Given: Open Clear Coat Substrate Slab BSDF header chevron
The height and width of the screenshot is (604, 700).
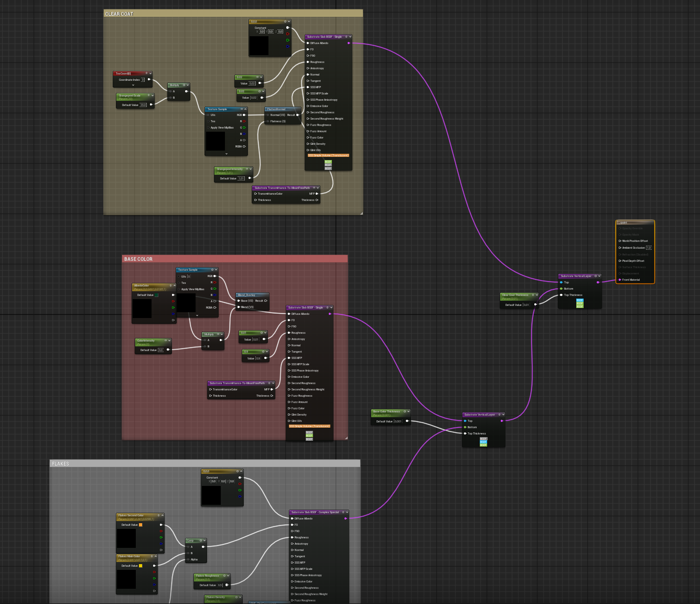Looking at the screenshot, I should click(350, 37).
